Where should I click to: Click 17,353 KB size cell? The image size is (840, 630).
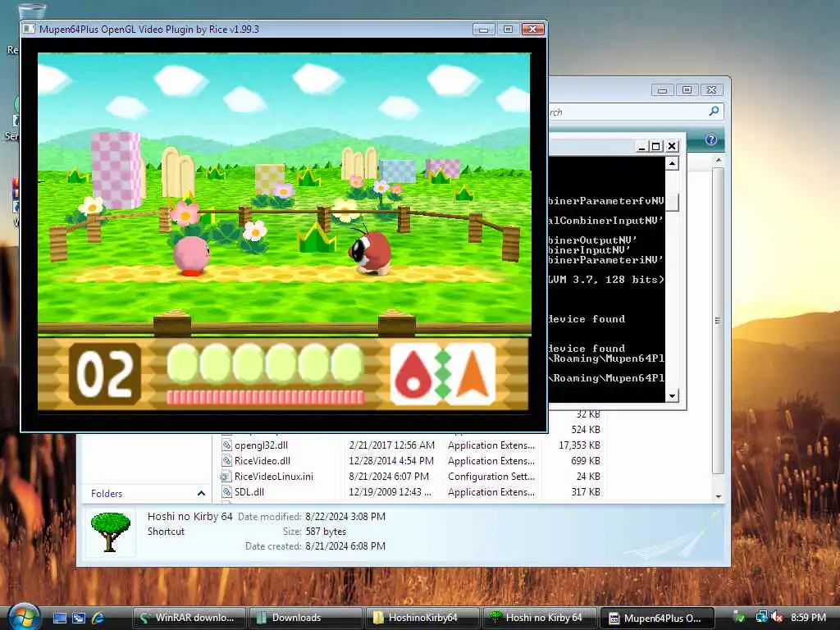click(x=579, y=445)
